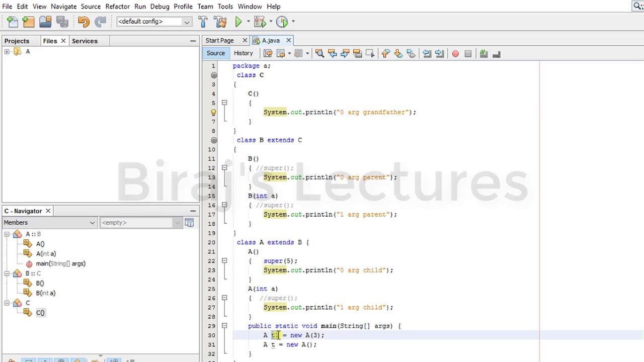
Task: Click the Previous Bookmark icon
Action: 385,53
